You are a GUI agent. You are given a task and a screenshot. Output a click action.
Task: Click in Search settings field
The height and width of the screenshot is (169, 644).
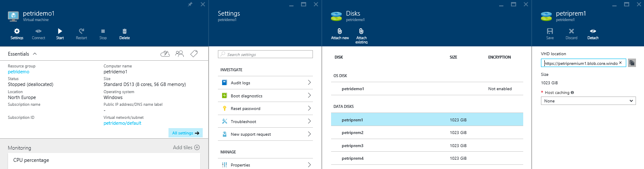pyautogui.click(x=265, y=54)
